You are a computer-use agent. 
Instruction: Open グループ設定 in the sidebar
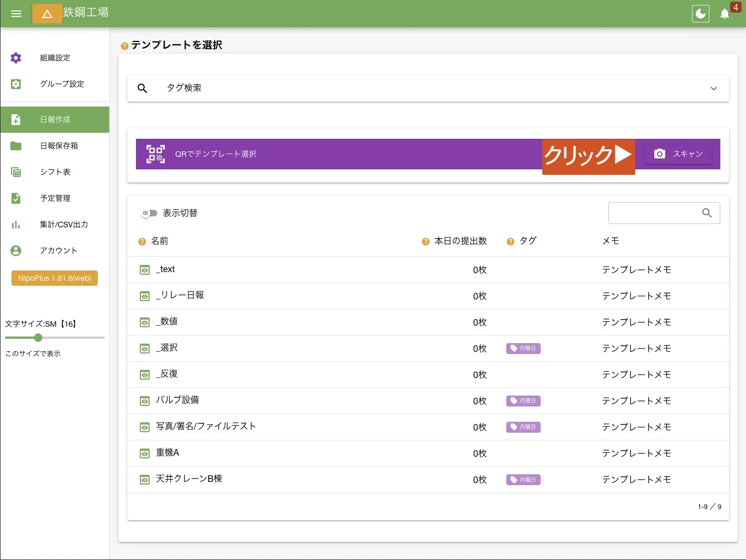[x=55, y=84]
